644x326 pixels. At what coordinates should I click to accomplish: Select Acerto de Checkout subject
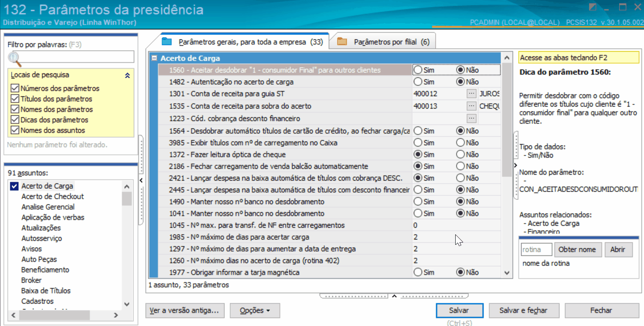coord(52,197)
